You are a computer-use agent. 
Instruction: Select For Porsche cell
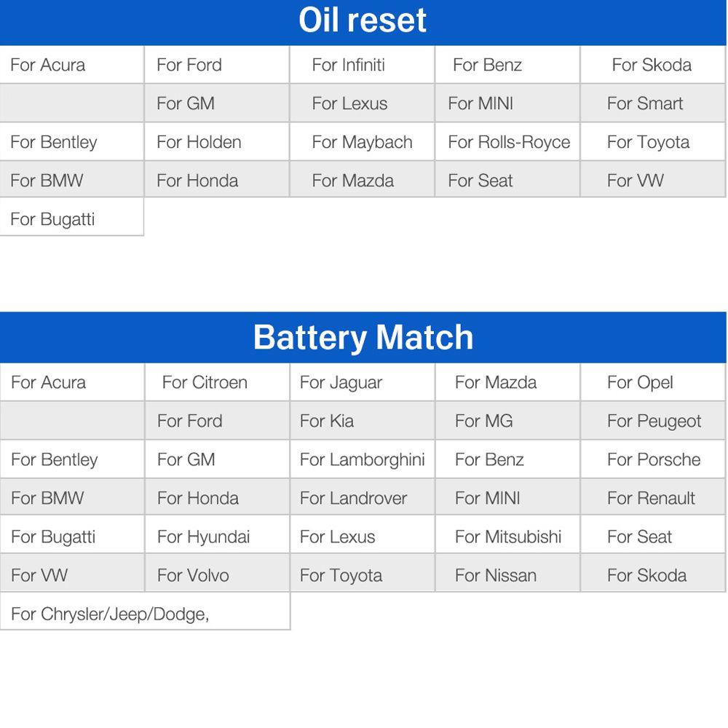click(653, 459)
